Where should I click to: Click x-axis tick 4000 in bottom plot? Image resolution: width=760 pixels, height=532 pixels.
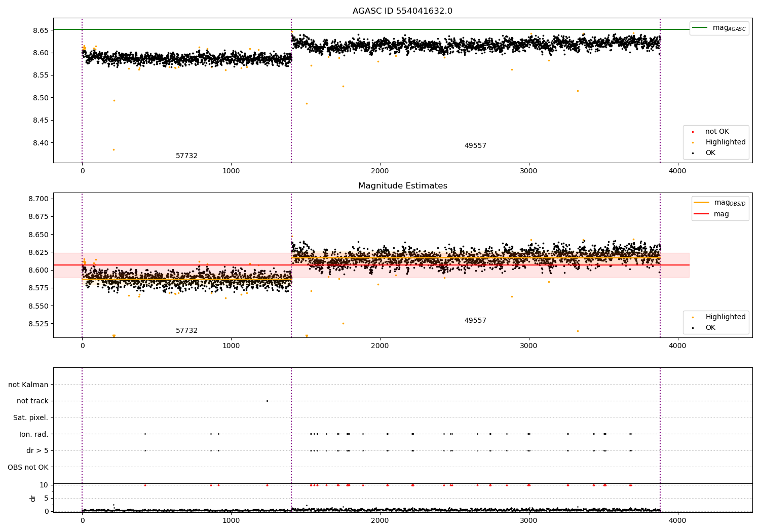[677, 520]
